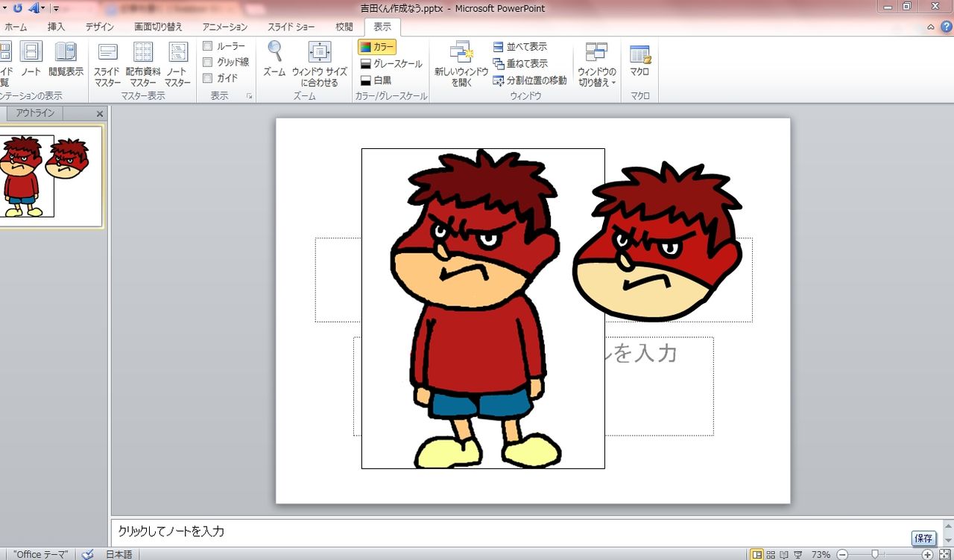Open スライドマスター (Slide Master) view
This screenshot has height=560, width=954.
[x=107, y=64]
